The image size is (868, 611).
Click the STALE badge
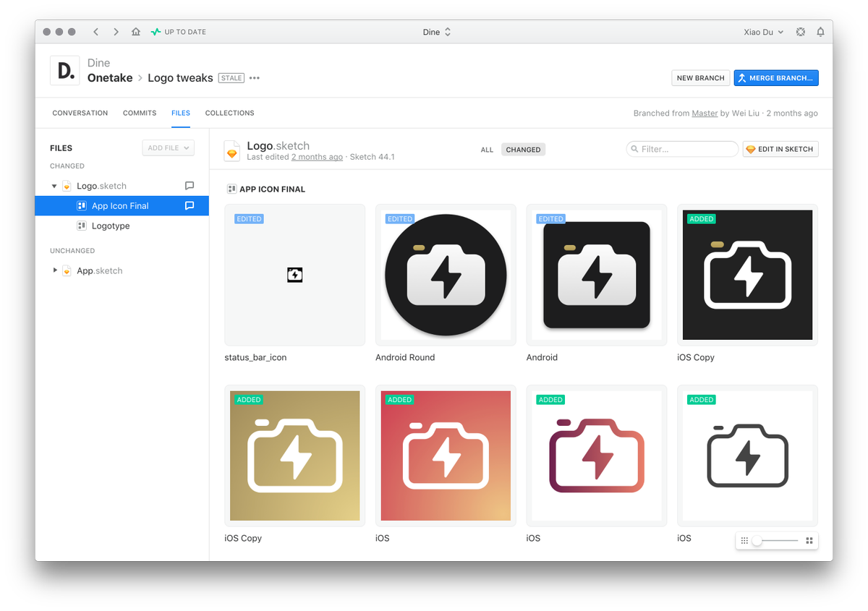231,78
